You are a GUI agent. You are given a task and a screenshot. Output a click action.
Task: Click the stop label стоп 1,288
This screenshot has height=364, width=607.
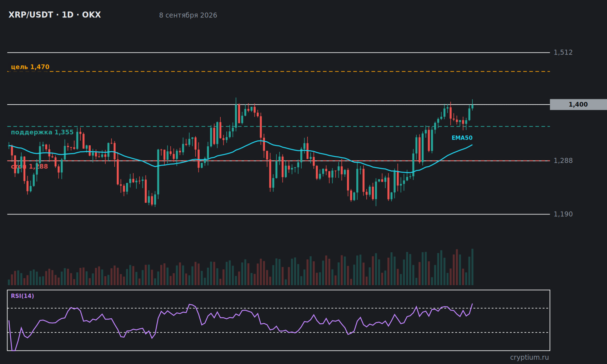[29, 166]
